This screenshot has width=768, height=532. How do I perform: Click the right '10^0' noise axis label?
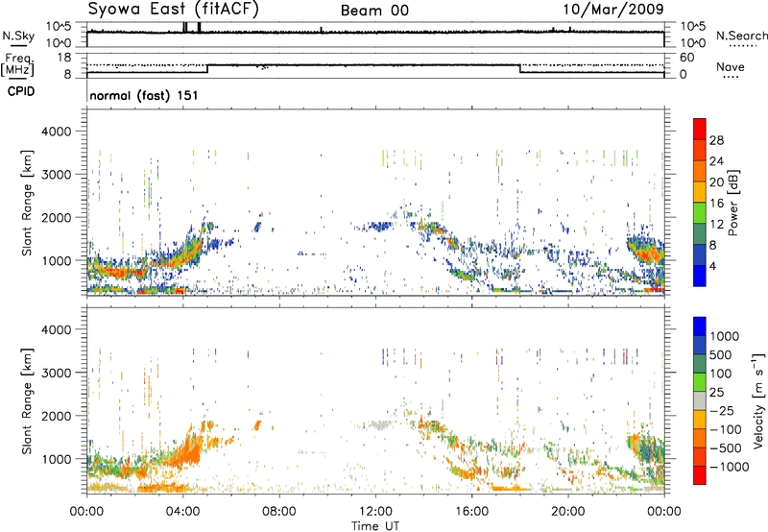pyautogui.click(x=692, y=43)
